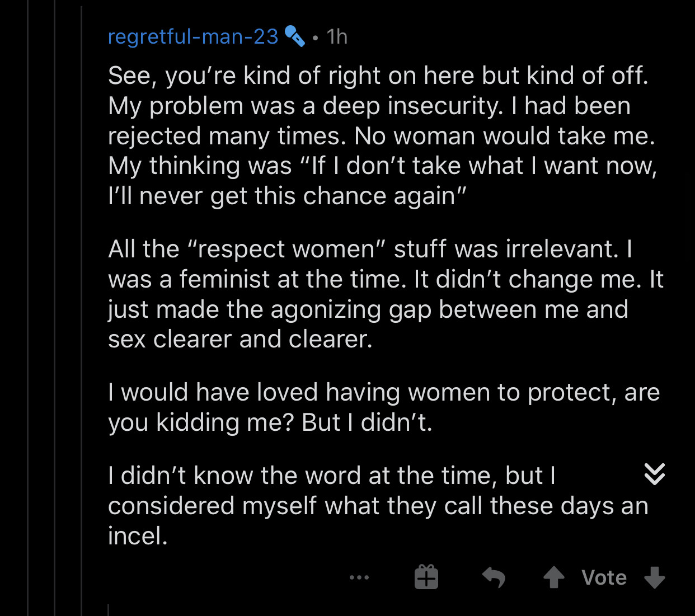Viewport: 695px width, 616px height.
Task: Give an award with the gift icon
Action: pyautogui.click(x=426, y=577)
